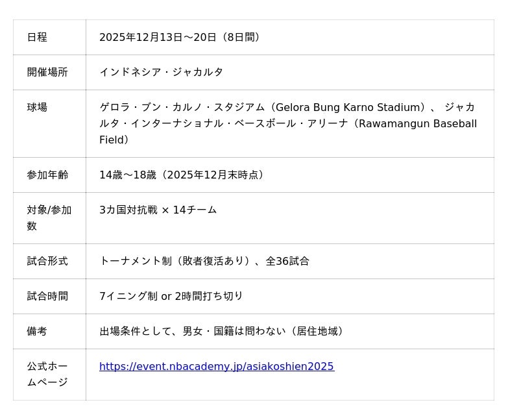
Task: Click the 7イニング制 or 2時間打ち切り text
Action: click(171, 296)
